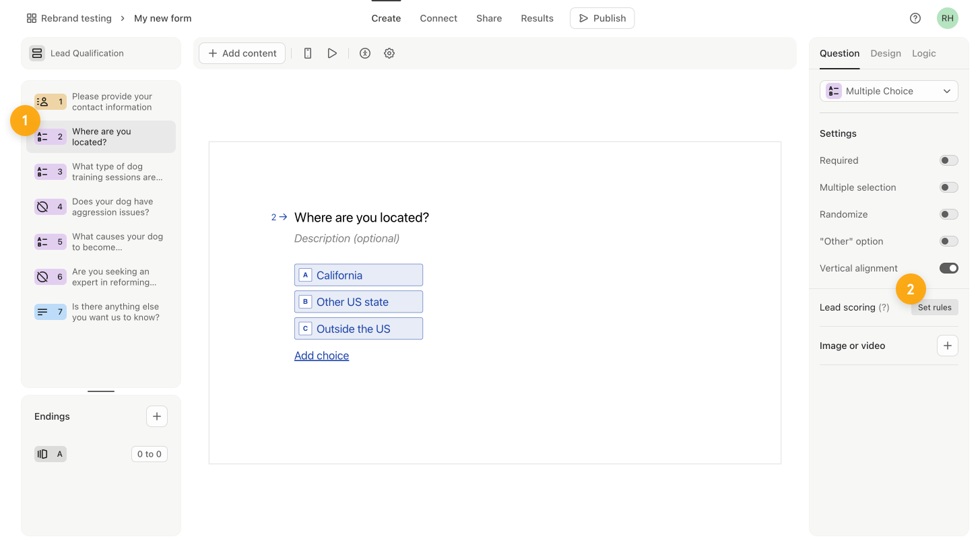Click the Add choice link

[321, 356]
